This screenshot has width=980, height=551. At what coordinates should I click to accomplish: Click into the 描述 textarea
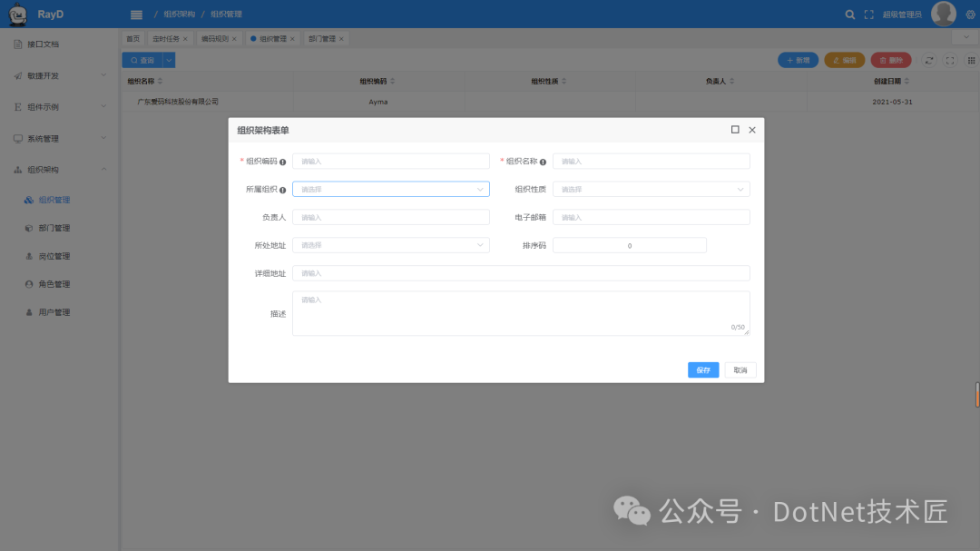click(x=521, y=313)
